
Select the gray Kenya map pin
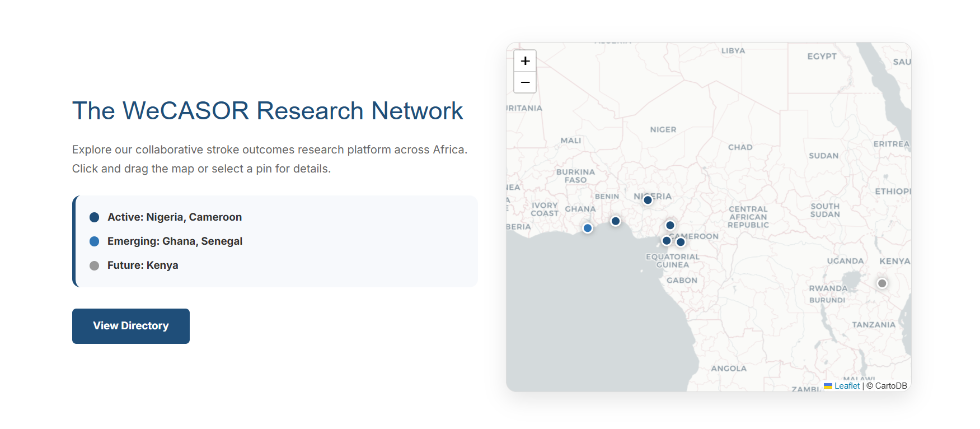click(x=882, y=283)
